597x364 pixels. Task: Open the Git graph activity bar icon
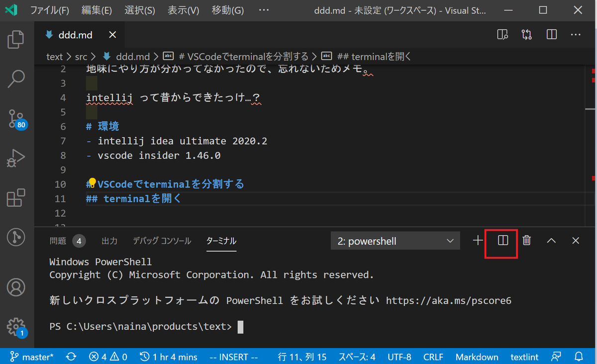[x=16, y=237]
